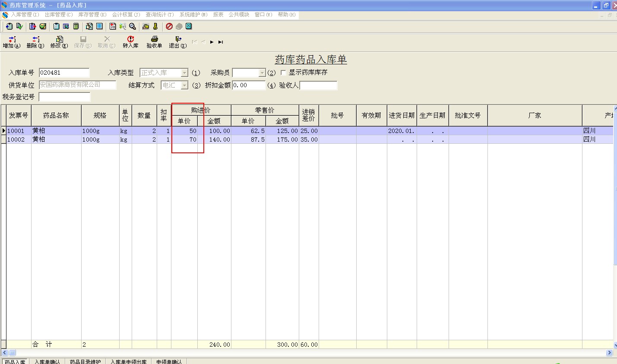Open the 系统维护(M) menu

[193, 15]
